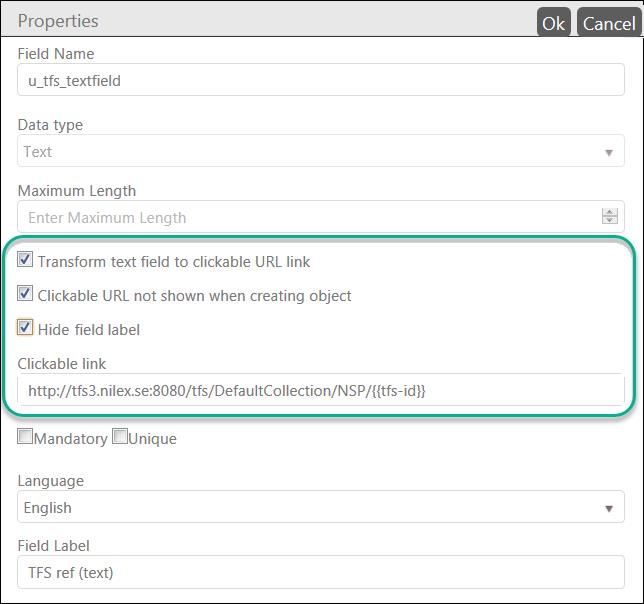Viewport: 644px width, 604px height.
Task: Click the Mandatory text label
Action: tap(70, 438)
